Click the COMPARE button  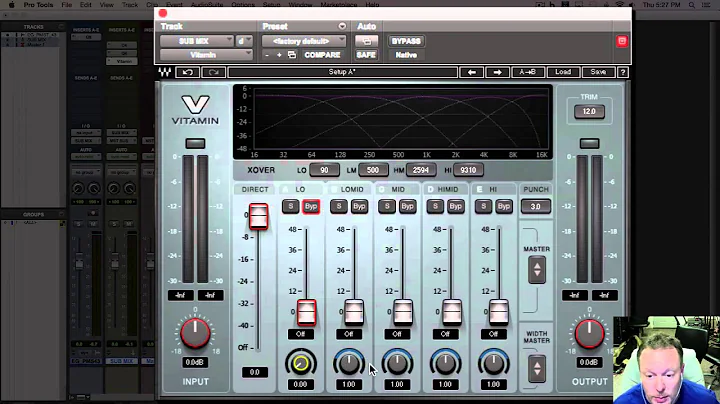[322, 55]
